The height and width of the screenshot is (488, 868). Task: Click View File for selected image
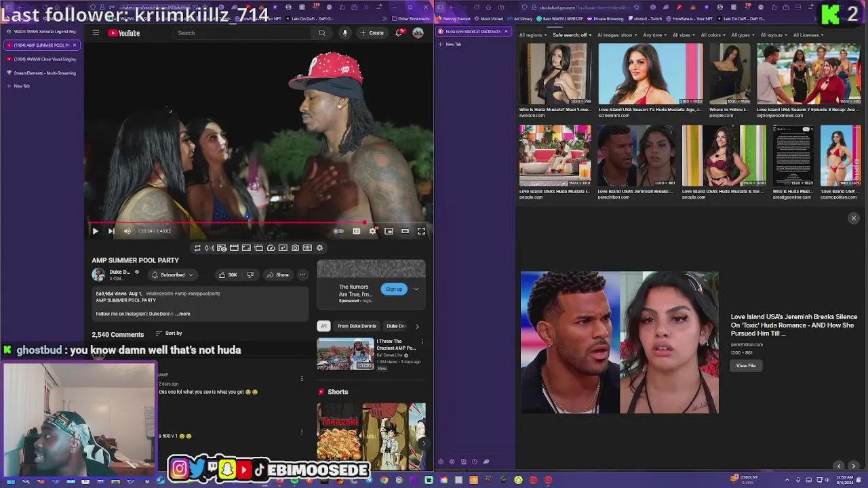point(746,366)
